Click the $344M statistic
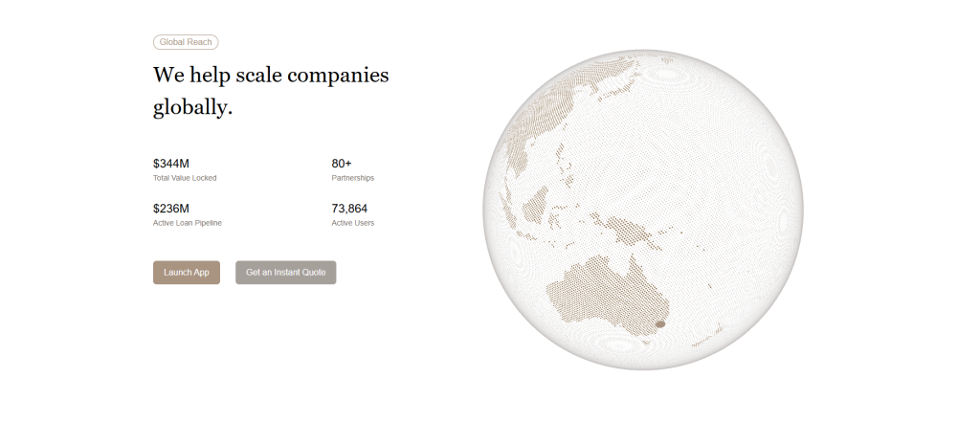 171,164
